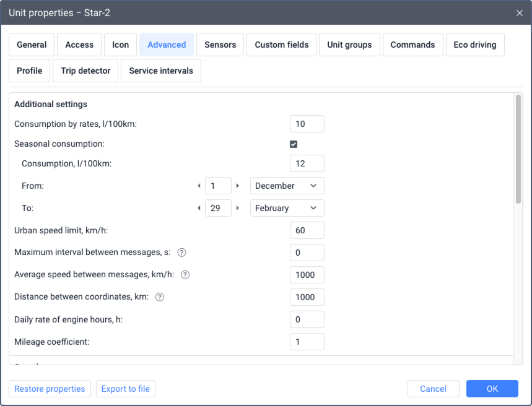Image resolution: width=532 pixels, height=406 pixels.
Task: Click the Urban speed limit input field
Action: (x=307, y=230)
